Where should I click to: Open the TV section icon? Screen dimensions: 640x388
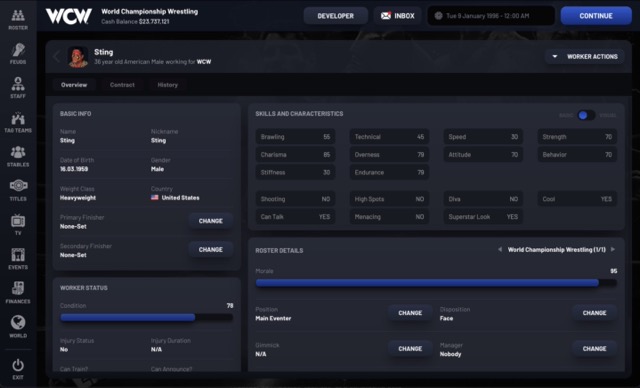(x=18, y=221)
